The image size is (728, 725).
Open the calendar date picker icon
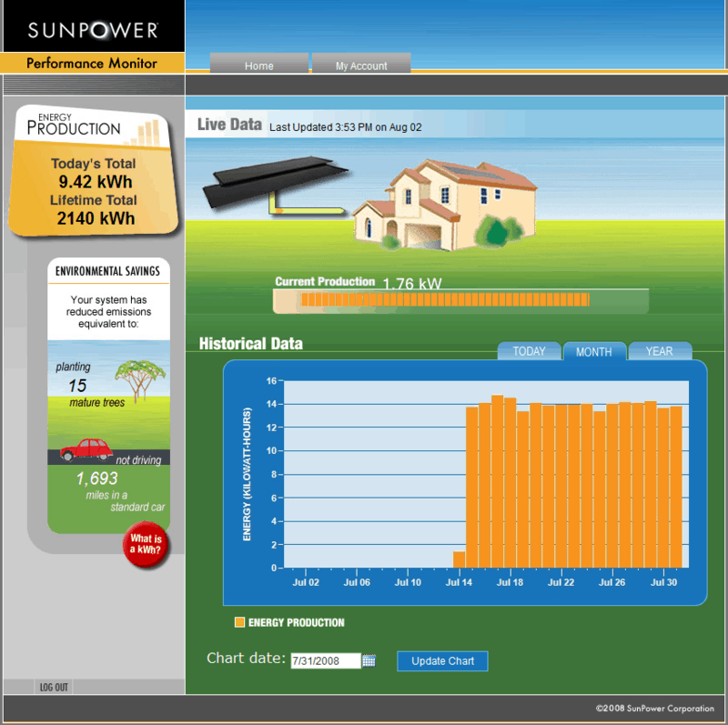369,660
